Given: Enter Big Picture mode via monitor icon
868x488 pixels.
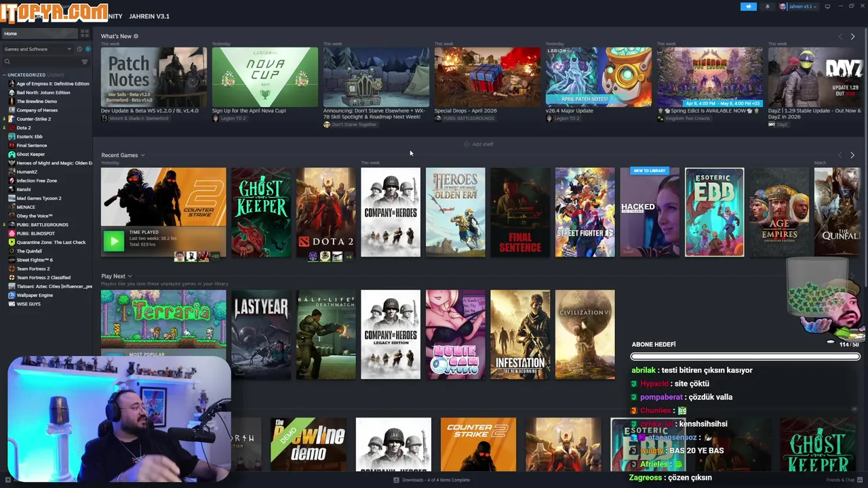Looking at the screenshot, I should tap(827, 7).
